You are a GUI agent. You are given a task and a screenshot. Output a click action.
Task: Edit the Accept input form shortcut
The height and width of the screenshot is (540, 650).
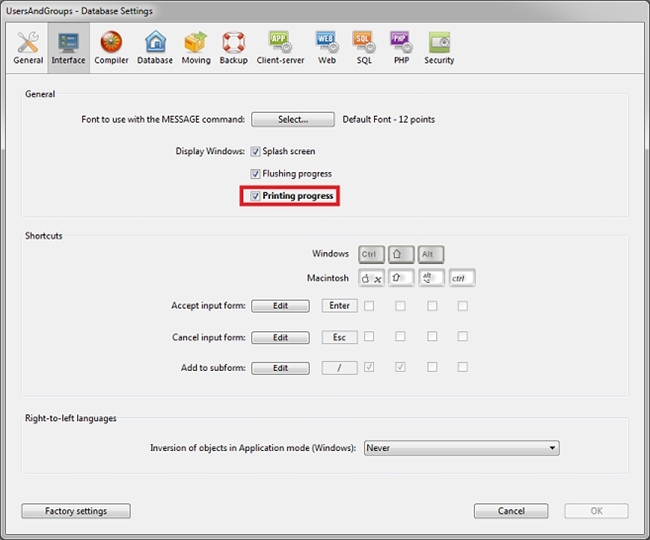click(280, 306)
